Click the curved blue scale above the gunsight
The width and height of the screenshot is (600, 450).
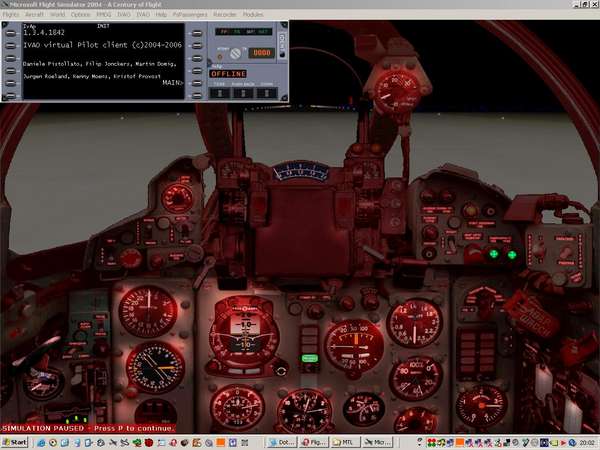click(301, 171)
